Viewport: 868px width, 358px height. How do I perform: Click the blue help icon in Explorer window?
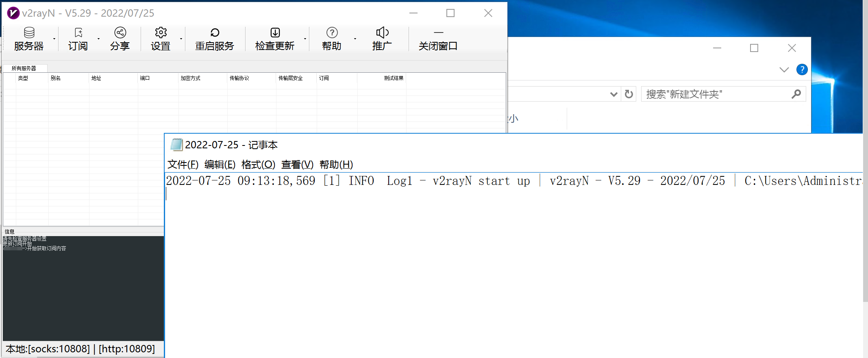[x=802, y=69]
